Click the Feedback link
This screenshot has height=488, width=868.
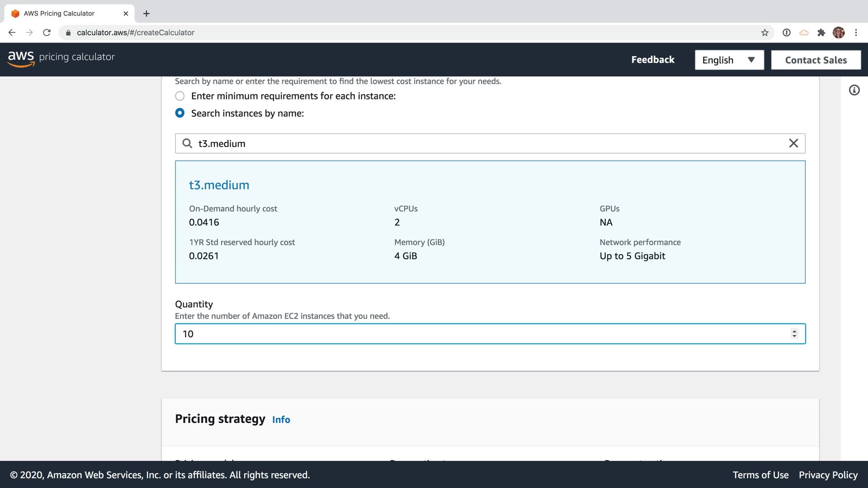[x=652, y=60]
